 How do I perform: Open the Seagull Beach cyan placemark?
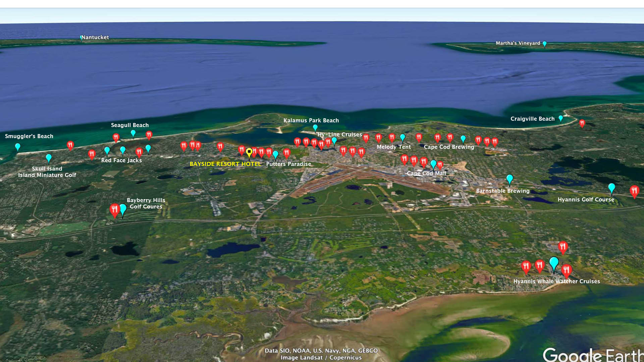click(x=133, y=133)
